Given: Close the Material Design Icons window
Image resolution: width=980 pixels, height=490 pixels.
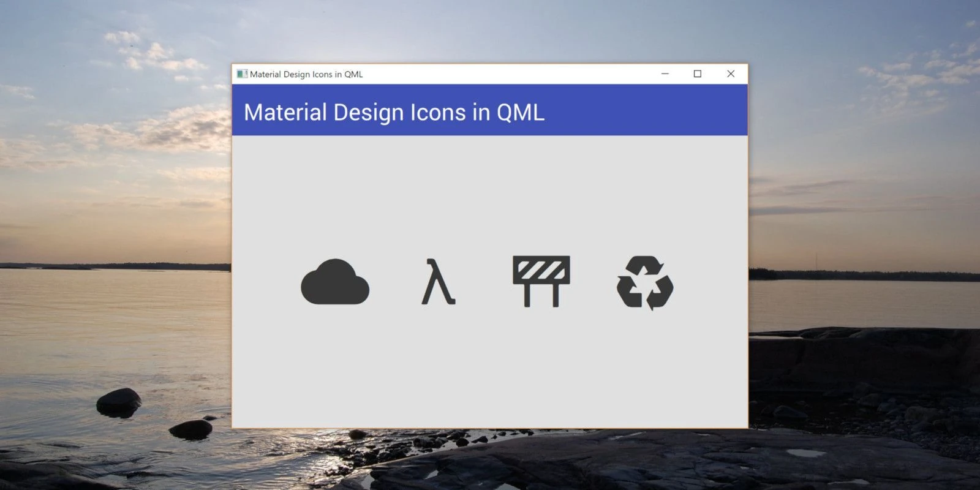Looking at the screenshot, I should (731, 73).
